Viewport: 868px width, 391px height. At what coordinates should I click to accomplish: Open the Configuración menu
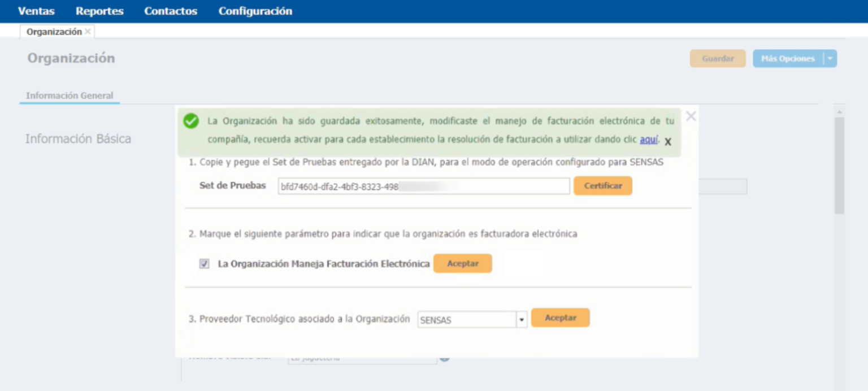point(255,11)
